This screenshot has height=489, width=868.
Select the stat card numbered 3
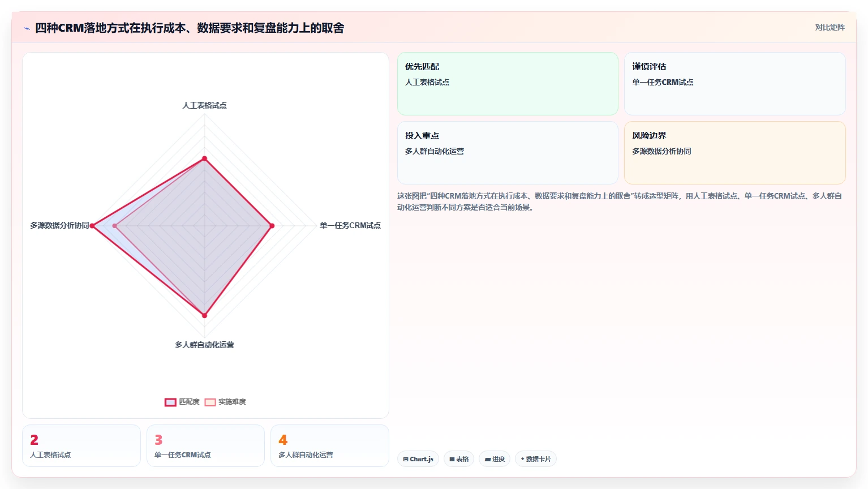pyautogui.click(x=205, y=446)
